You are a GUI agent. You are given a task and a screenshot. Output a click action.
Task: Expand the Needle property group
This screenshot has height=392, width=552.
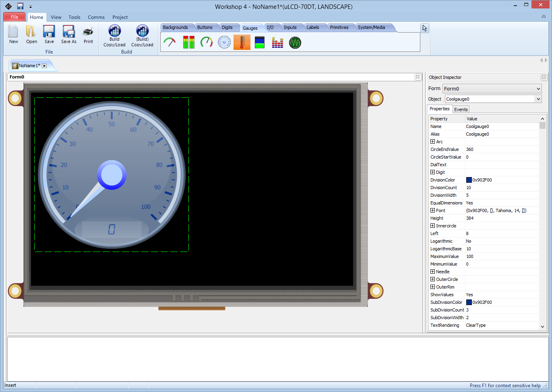click(x=432, y=271)
